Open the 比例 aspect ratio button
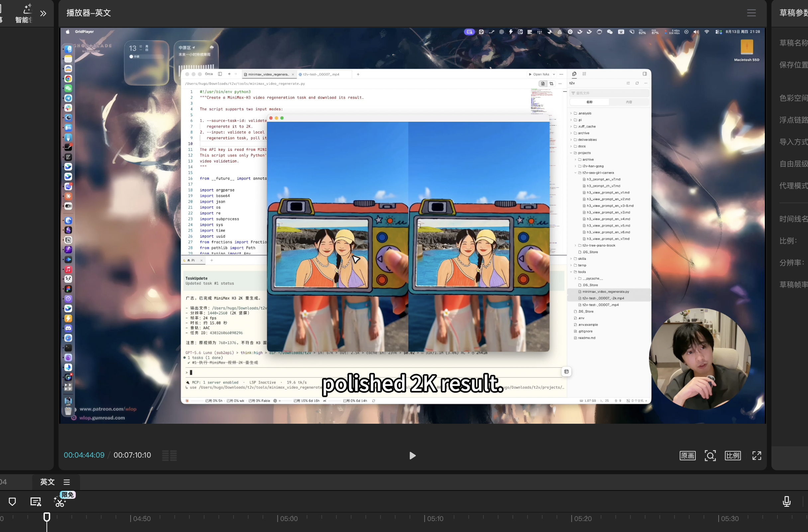The height and width of the screenshot is (532, 808). click(x=733, y=455)
